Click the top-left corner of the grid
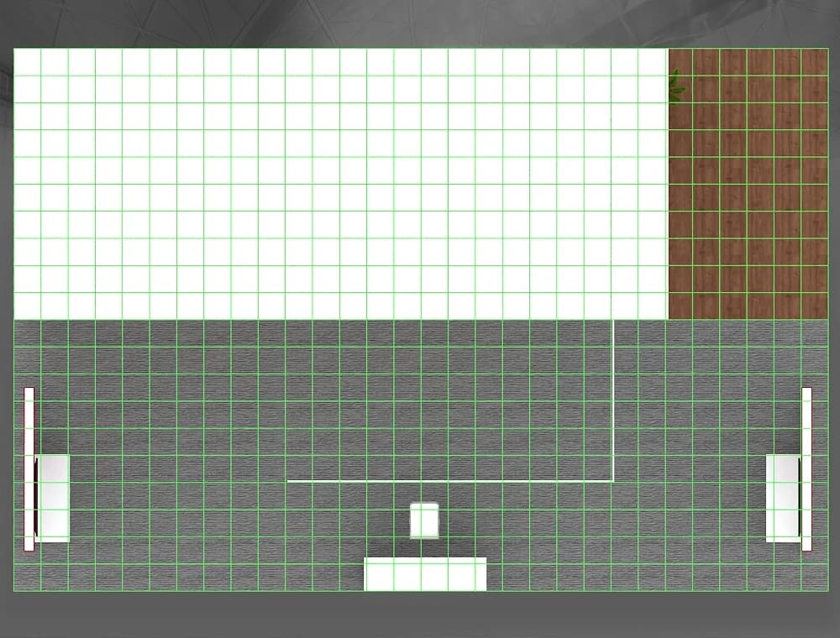 14,49
